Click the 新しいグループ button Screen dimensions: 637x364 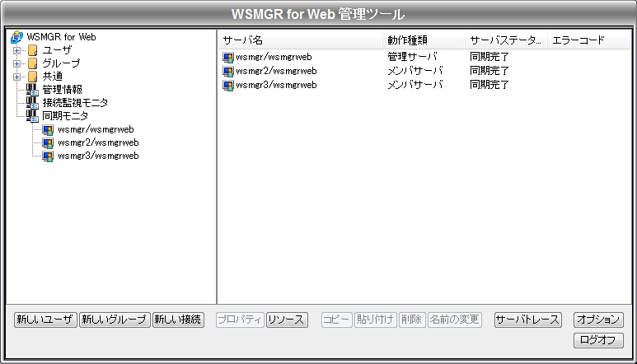(115, 320)
